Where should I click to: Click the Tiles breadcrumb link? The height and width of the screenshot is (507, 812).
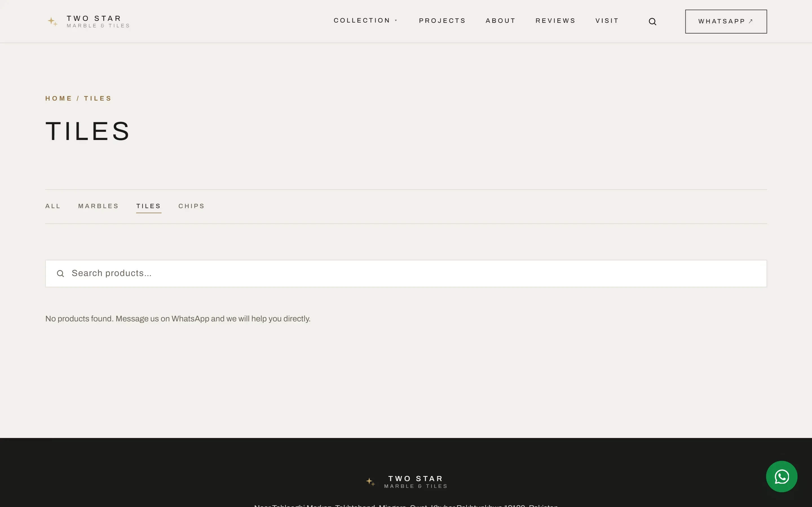point(98,98)
